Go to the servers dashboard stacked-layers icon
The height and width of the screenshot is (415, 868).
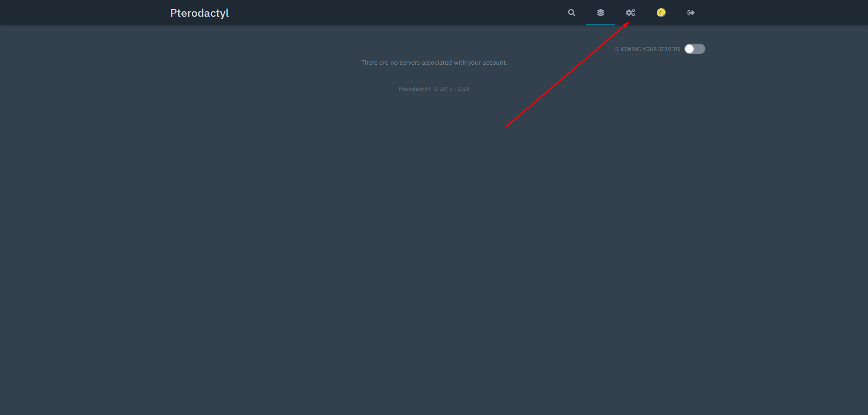(600, 13)
